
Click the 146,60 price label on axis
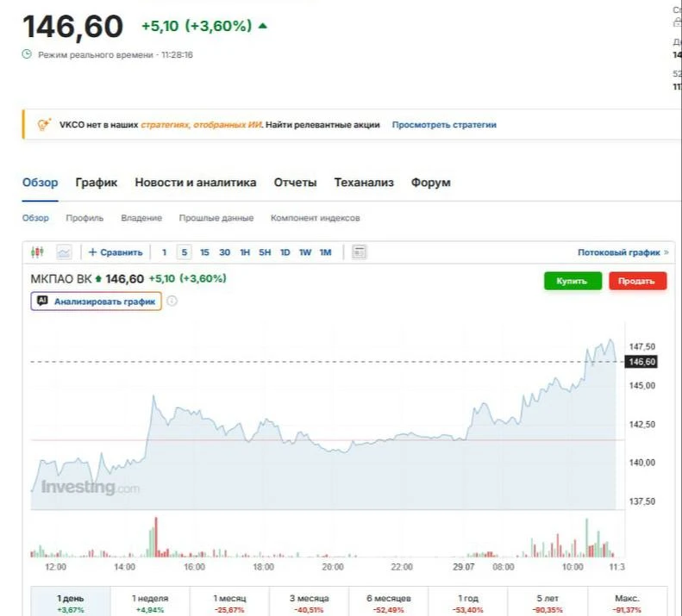click(x=641, y=362)
